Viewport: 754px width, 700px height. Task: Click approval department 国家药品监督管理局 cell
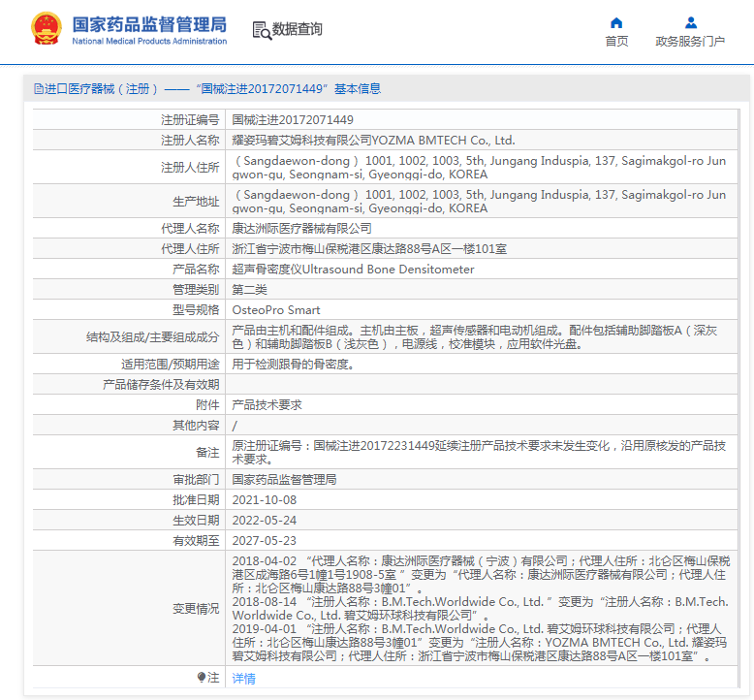tap(284, 480)
